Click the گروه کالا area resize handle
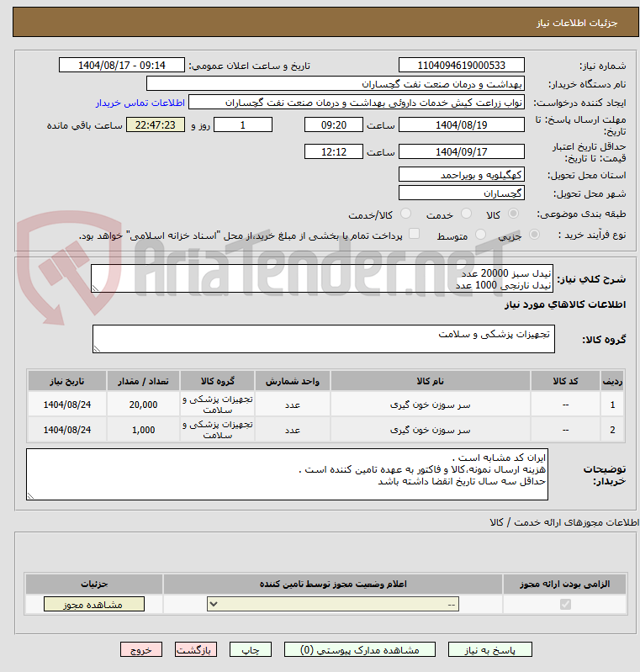The image size is (640, 672). coord(98,349)
